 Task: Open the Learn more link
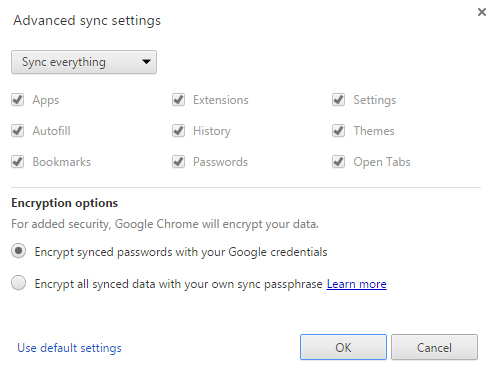click(x=356, y=284)
